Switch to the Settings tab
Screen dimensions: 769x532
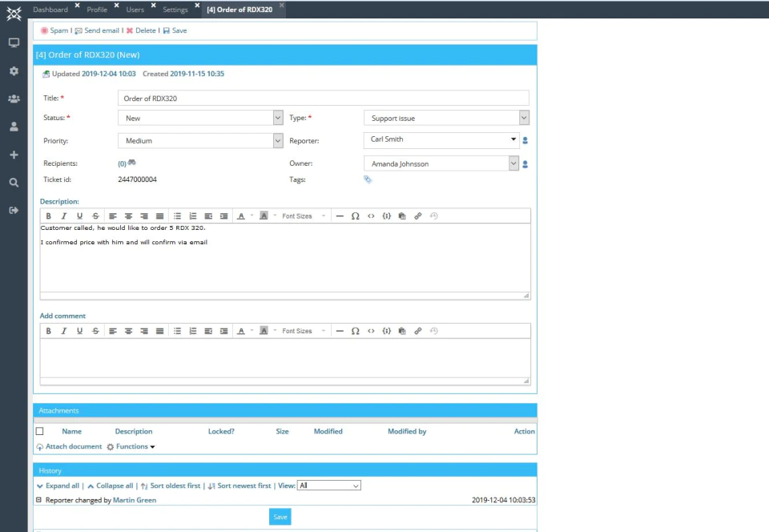[x=175, y=10]
